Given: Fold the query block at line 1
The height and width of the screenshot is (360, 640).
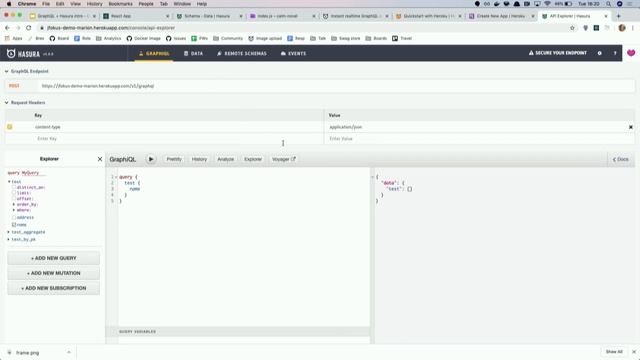Looking at the screenshot, I should pos(116,177).
